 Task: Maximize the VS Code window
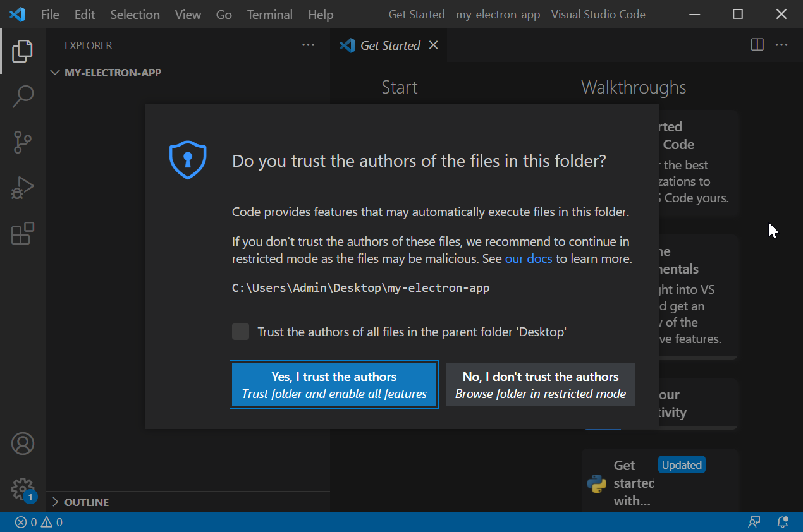click(x=738, y=14)
